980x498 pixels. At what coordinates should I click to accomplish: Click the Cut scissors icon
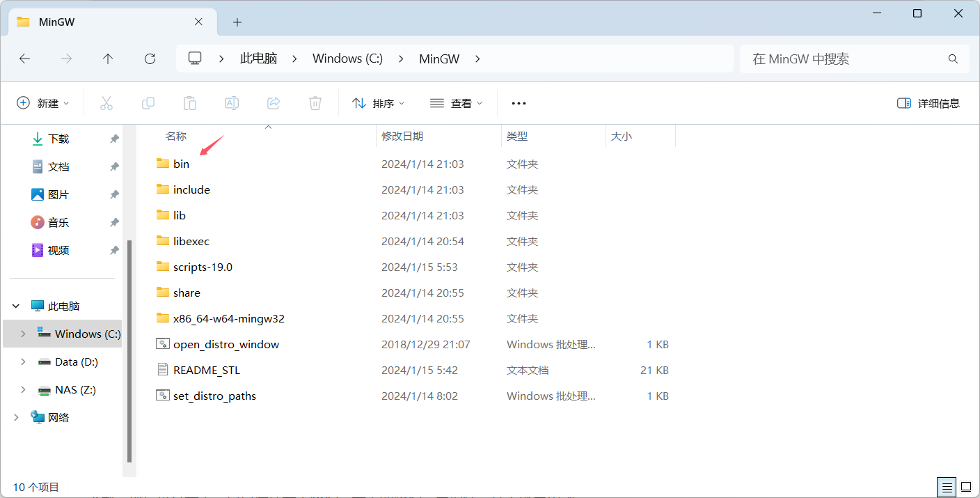point(106,103)
